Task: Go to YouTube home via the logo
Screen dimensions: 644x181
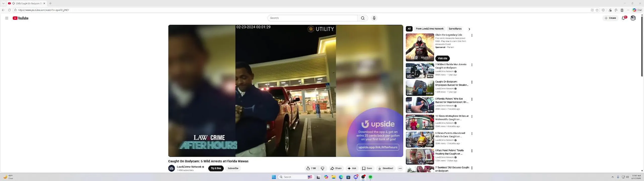Action: click(x=20, y=18)
